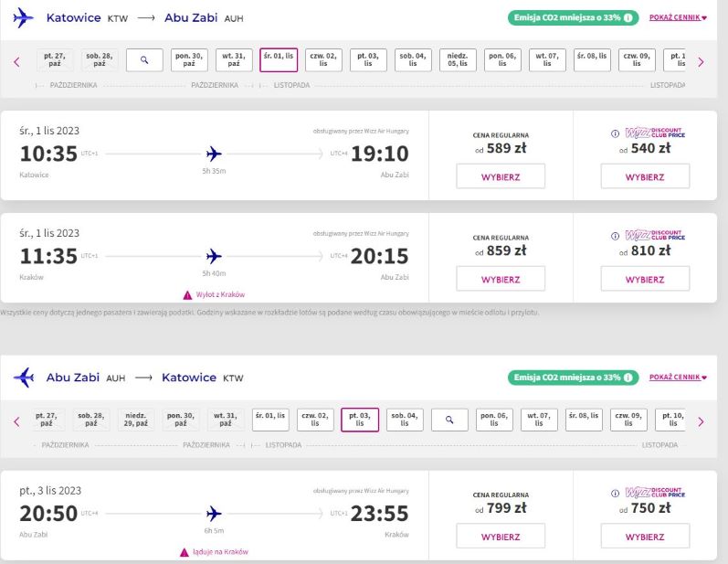Select outbound date czw. 02, lis
The image size is (728, 564).
tap(323, 60)
